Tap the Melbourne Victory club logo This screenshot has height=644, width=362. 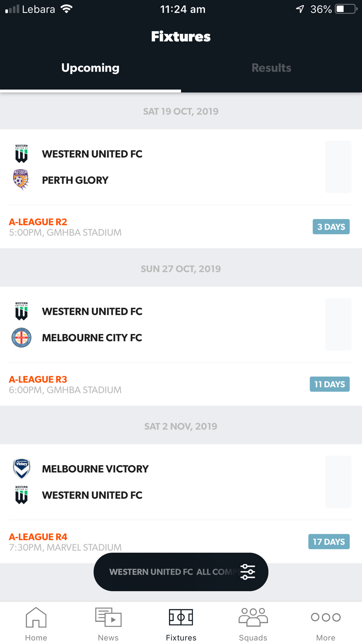[x=21, y=469]
